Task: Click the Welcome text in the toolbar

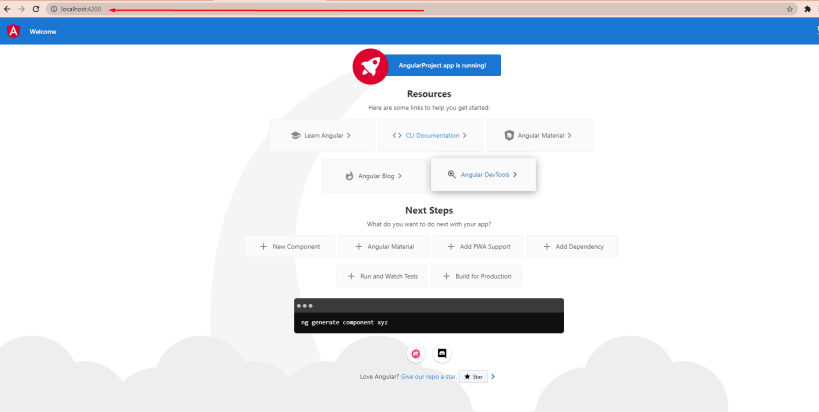Action: pos(43,32)
